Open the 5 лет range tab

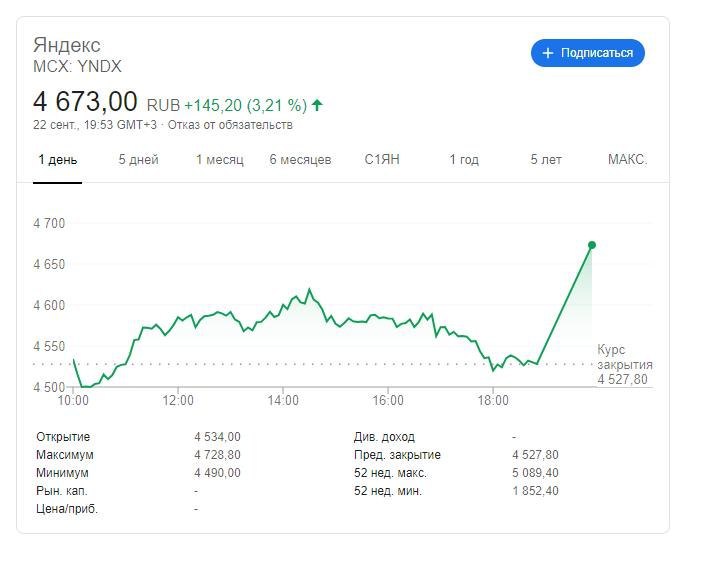point(546,159)
